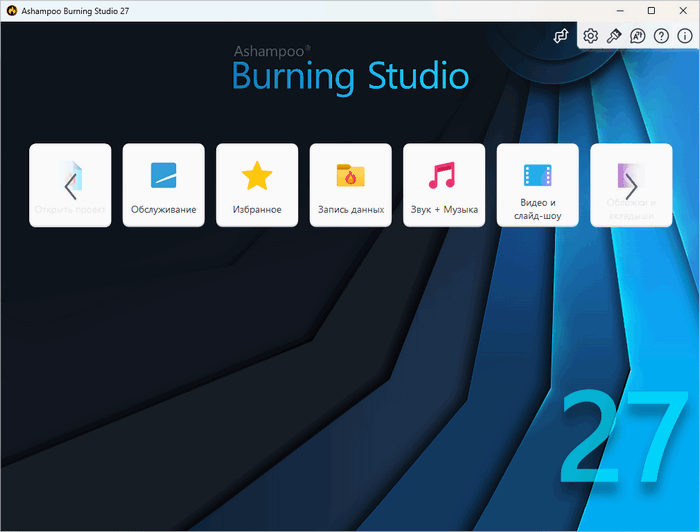Viewport: 700px width, 532px height.
Task: Open help with the question mark icon
Action: point(661,36)
